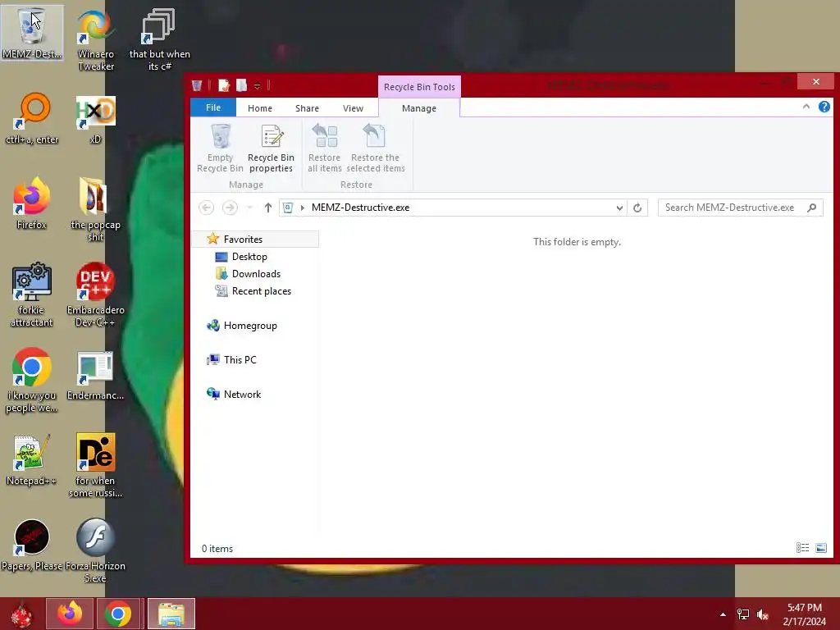Open the Customize Quick Access Toolbar dropdown
Viewport: 840px width, 630px height.
coord(257,85)
